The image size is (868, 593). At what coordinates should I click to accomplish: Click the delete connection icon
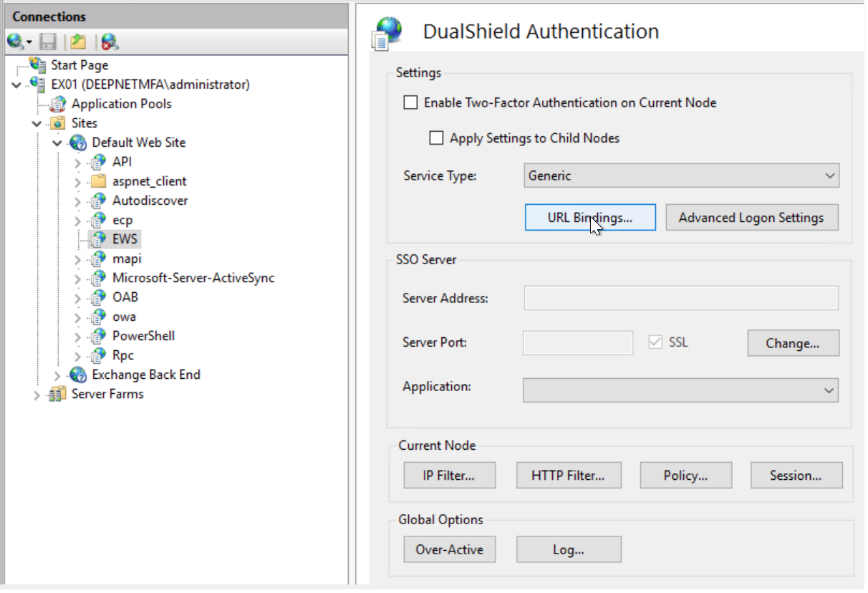point(110,42)
